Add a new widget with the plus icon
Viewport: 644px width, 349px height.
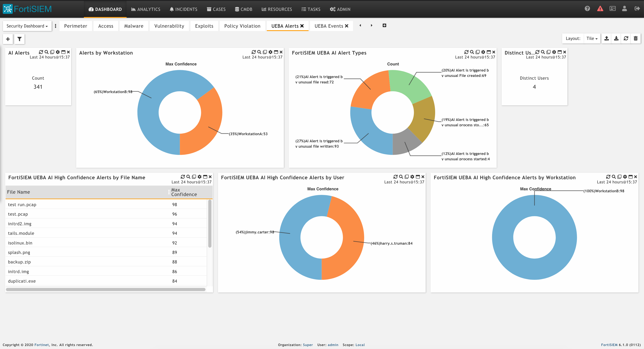click(x=8, y=39)
